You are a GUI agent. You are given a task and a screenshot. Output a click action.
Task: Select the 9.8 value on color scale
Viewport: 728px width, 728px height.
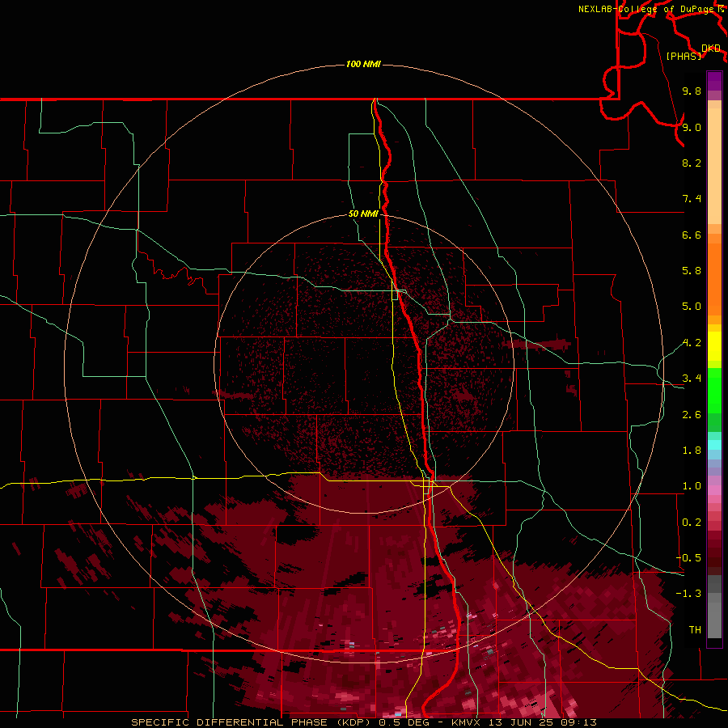(692, 91)
